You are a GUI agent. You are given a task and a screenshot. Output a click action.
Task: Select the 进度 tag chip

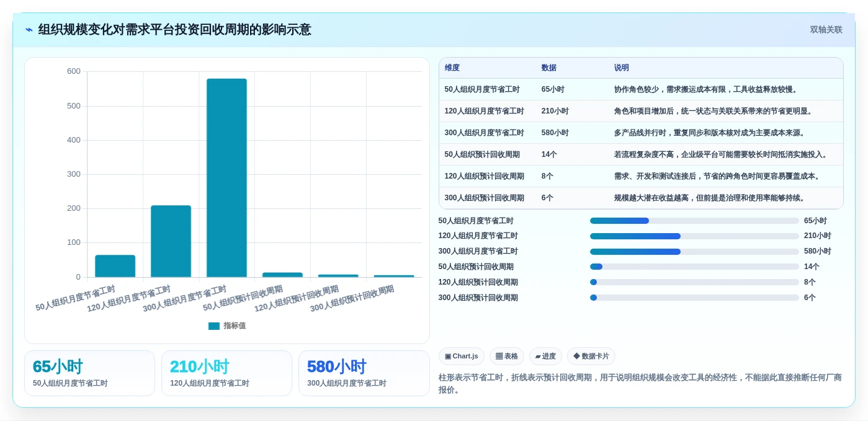coord(545,357)
